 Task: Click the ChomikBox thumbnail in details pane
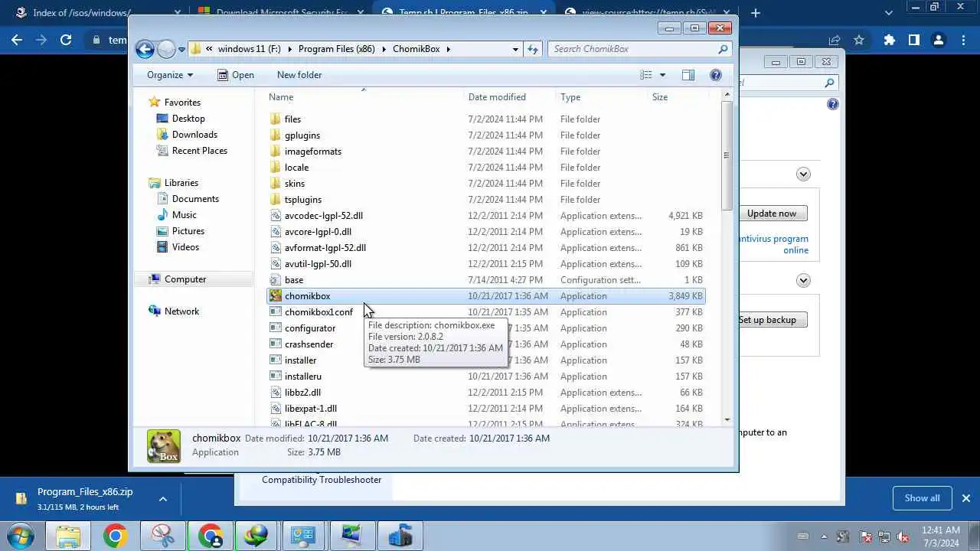[164, 446]
